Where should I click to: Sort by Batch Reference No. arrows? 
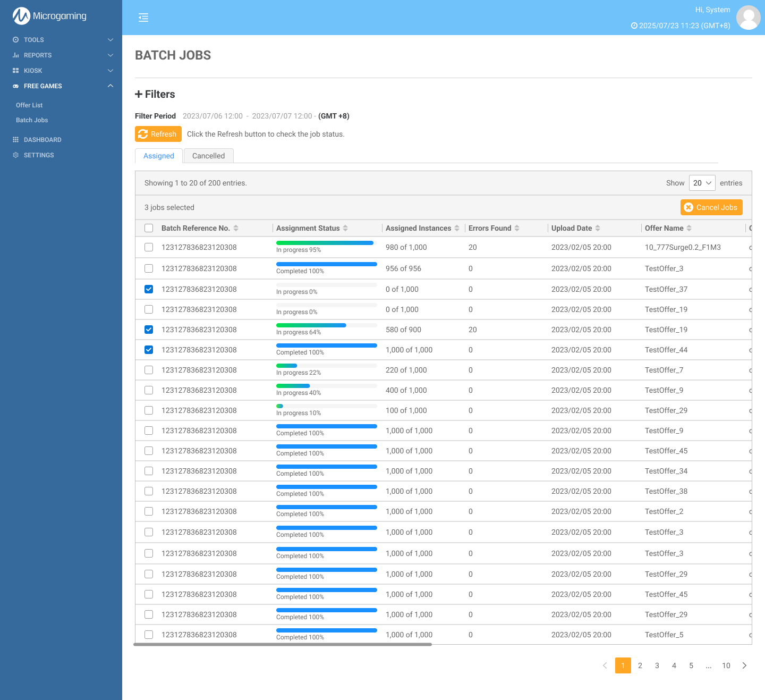[236, 228]
